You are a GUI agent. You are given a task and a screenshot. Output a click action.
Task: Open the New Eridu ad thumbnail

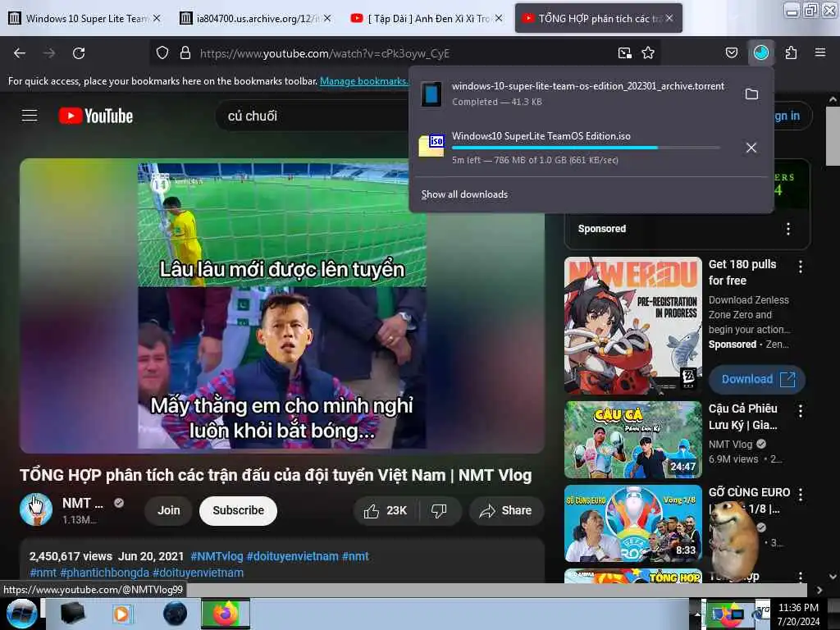633,326
